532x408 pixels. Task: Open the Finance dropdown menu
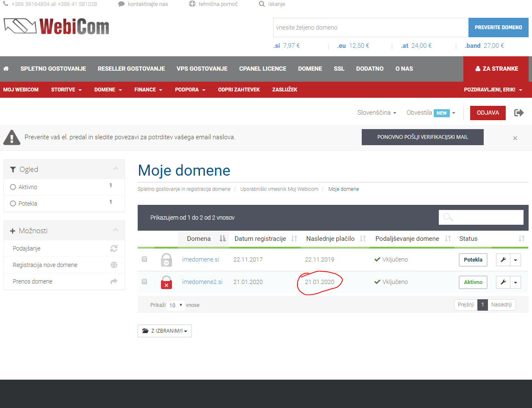[148, 90]
